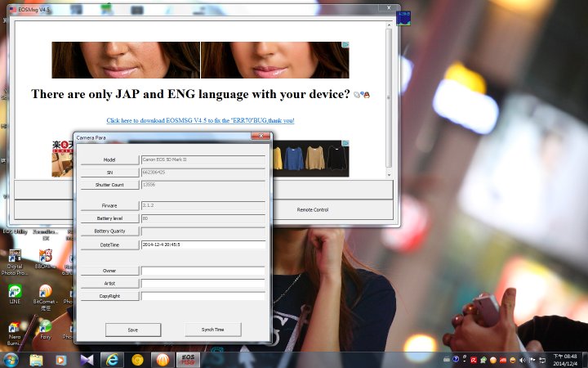Open the Nero Burning desktop shortcut

tap(14, 333)
